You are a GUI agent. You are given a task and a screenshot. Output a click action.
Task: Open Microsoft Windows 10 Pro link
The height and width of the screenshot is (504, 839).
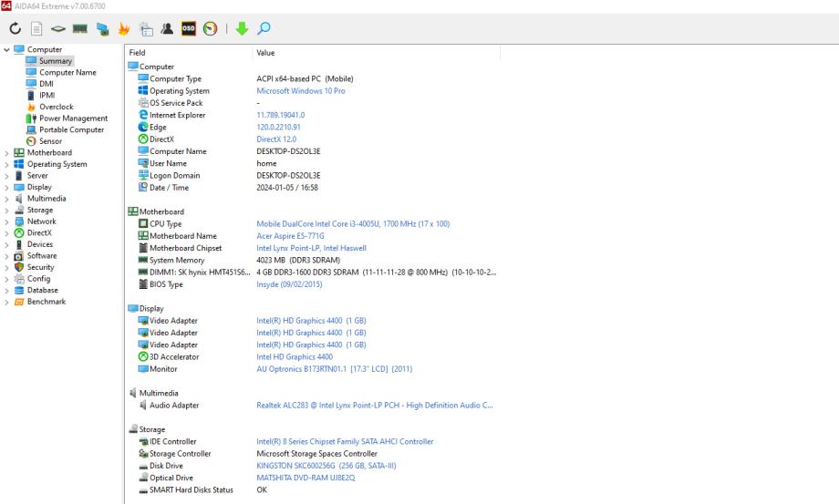[x=301, y=91]
